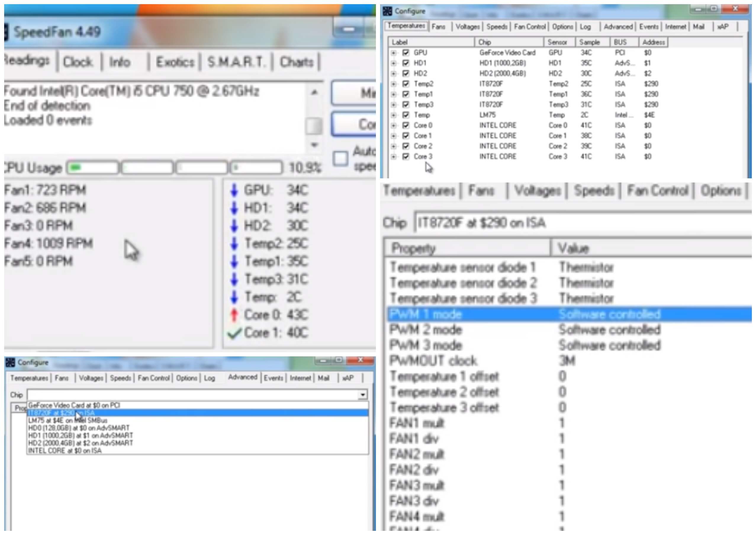Click the down arrow beside Temp: 2C
This screenshot has height=535, width=756.
point(234,297)
